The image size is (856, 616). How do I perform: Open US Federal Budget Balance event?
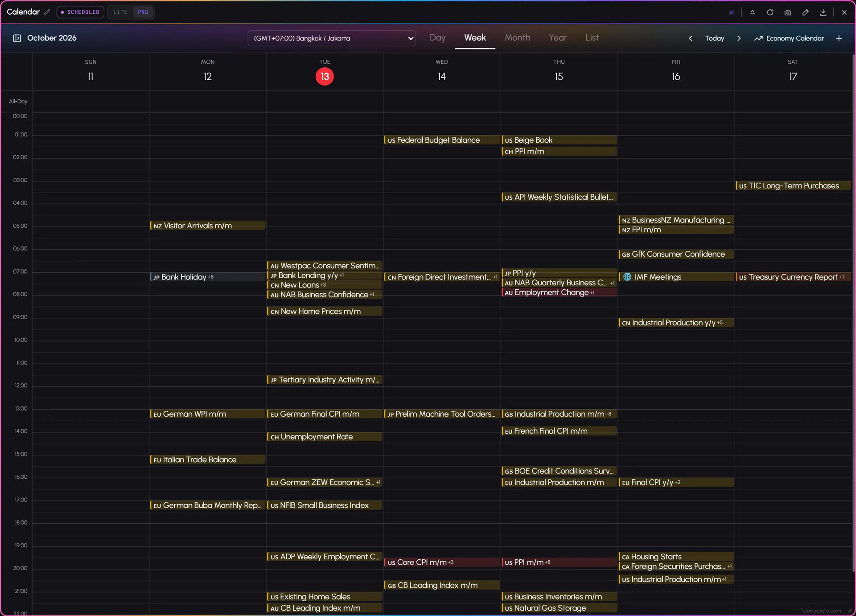[442, 140]
